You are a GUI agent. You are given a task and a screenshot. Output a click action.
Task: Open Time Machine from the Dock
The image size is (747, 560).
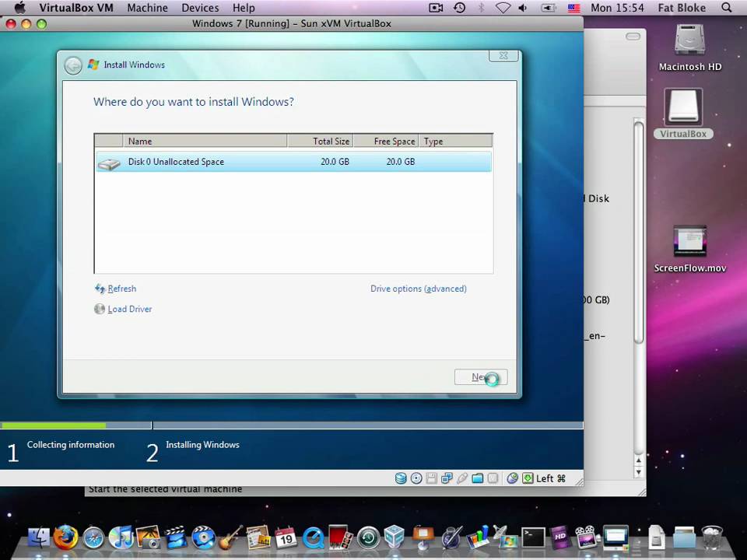tap(368, 538)
